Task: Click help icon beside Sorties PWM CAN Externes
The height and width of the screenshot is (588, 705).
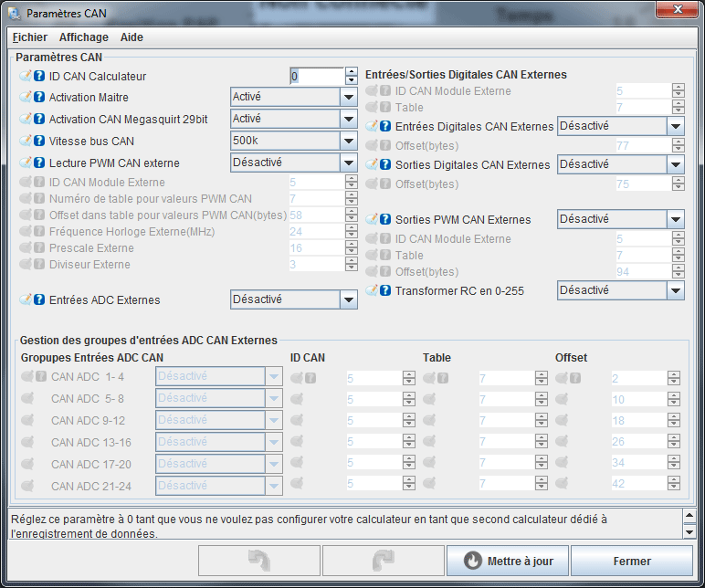Action: click(385, 220)
